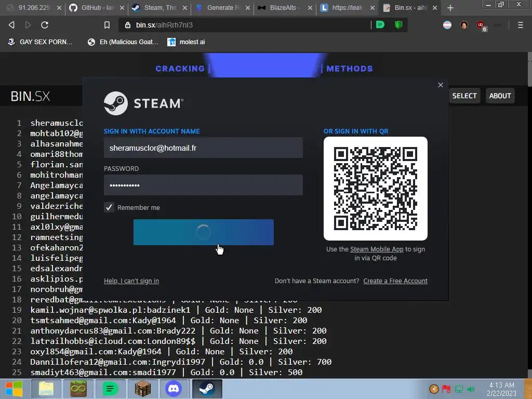Open the taskbar clock showing 4:13 AM
The width and height of the screenshot is (532, 399).
pos(501,389)
